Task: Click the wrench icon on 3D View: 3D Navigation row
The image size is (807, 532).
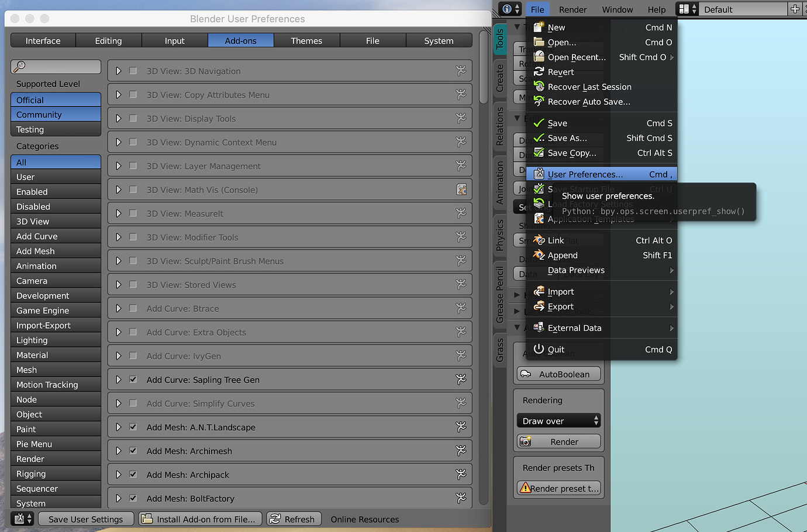Action: tap(461, 70)
